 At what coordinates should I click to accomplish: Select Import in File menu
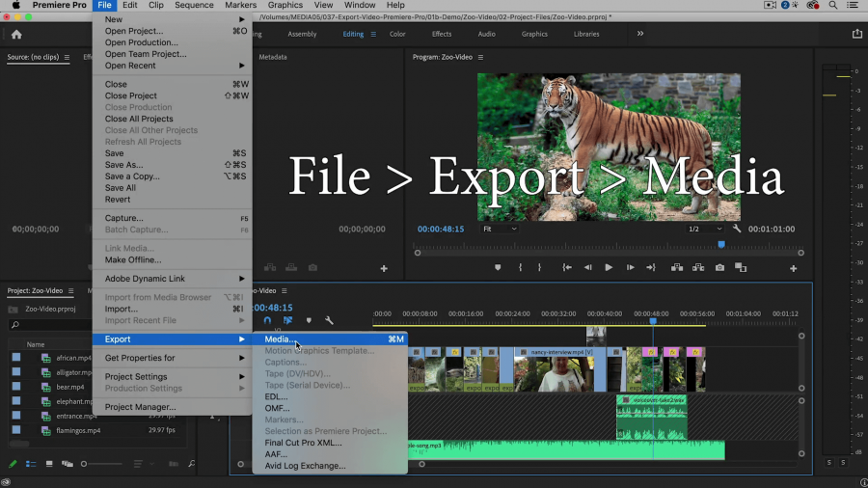click(x=173, y=309)
